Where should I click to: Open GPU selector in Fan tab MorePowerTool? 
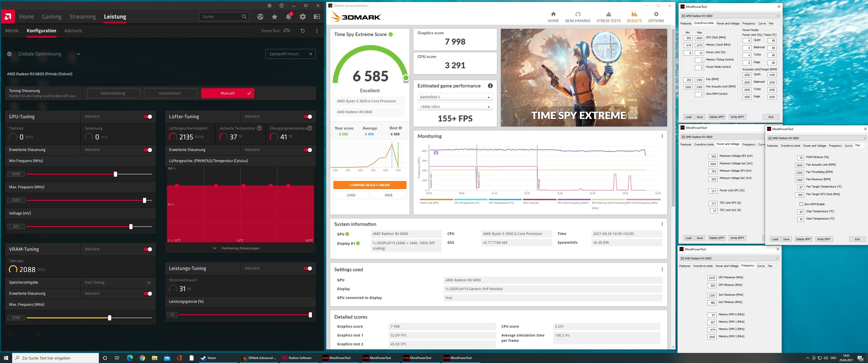click(817, 138)
